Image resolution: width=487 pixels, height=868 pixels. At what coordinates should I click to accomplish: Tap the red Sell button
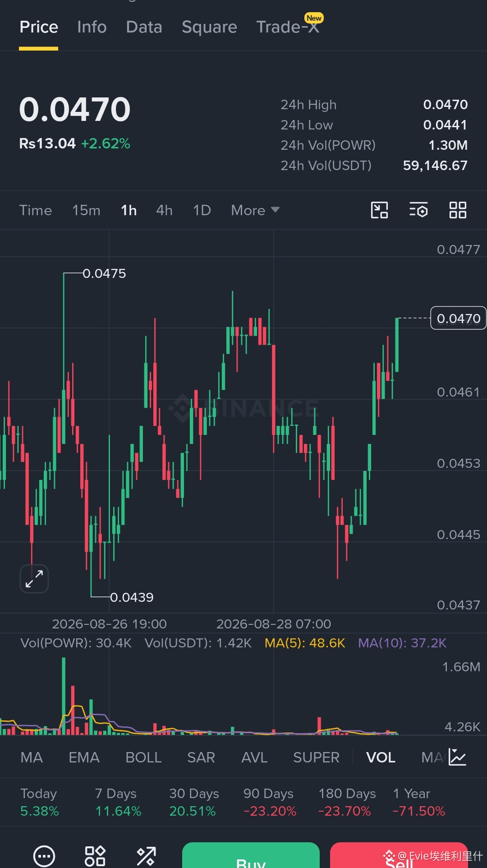pos(399,855)
